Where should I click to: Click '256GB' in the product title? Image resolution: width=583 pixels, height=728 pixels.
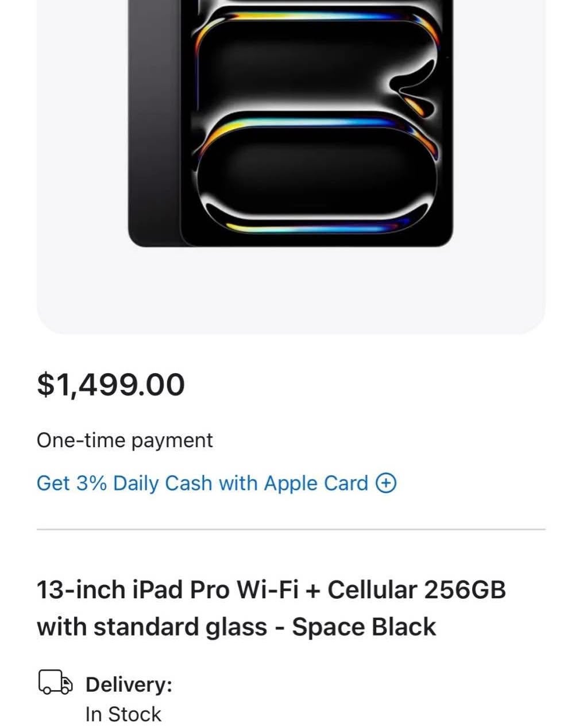point(465,590)
